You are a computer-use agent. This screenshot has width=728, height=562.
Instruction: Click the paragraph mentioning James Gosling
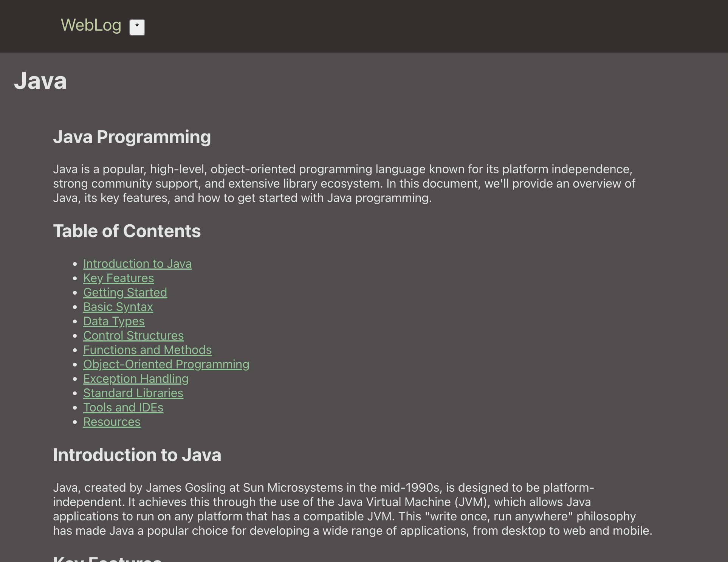point(352,509)
